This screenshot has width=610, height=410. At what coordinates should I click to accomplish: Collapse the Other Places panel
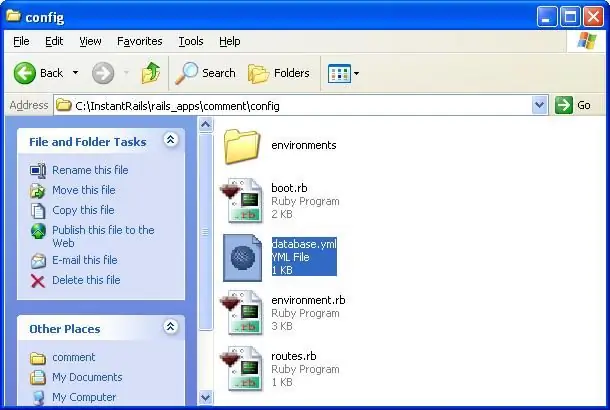tap(170, 327)
